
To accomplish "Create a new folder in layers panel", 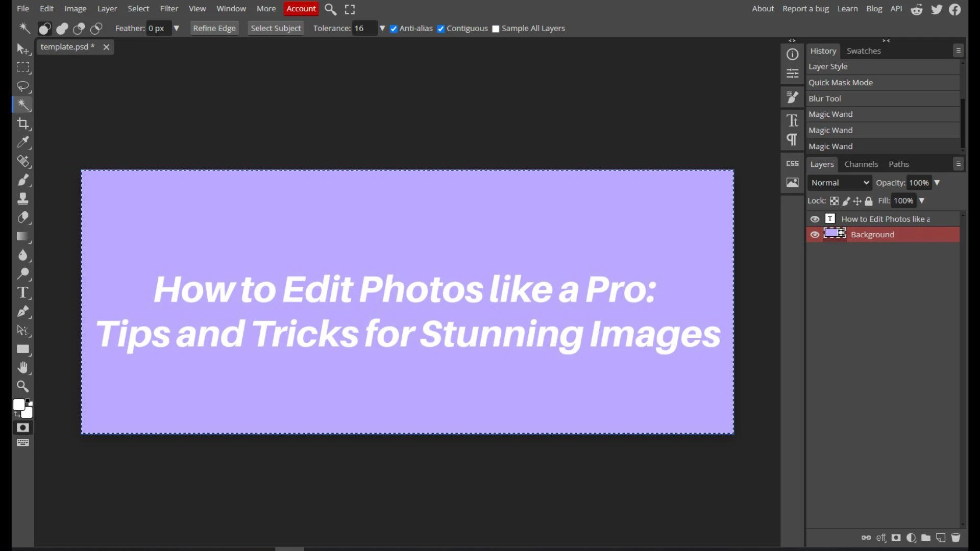I will point(926,538).
